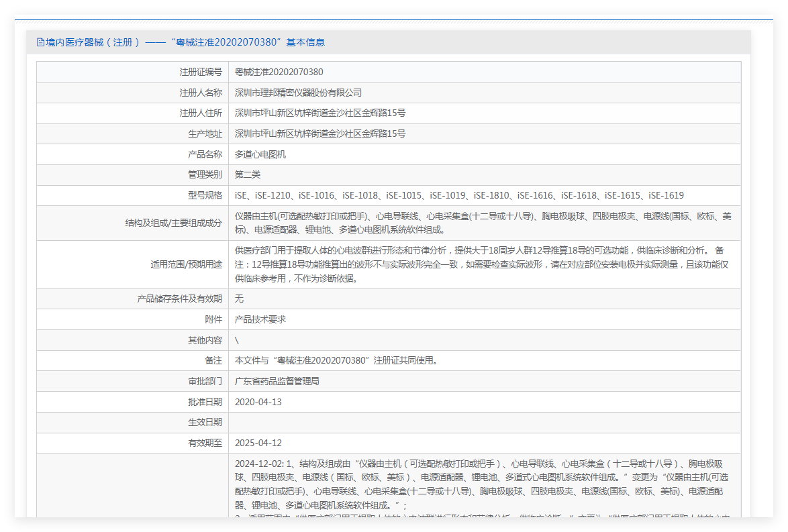The image size is (788, 532).
Task: Click the label 注册证编号
Action: point(201,72)
